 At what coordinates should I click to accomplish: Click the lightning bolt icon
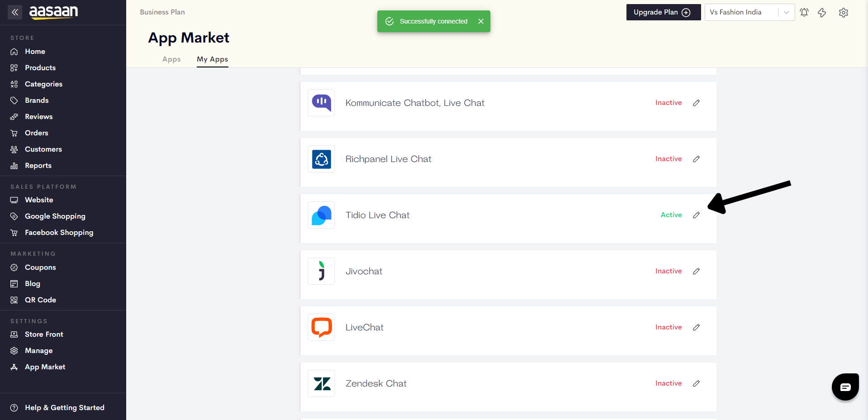[822, 12]
